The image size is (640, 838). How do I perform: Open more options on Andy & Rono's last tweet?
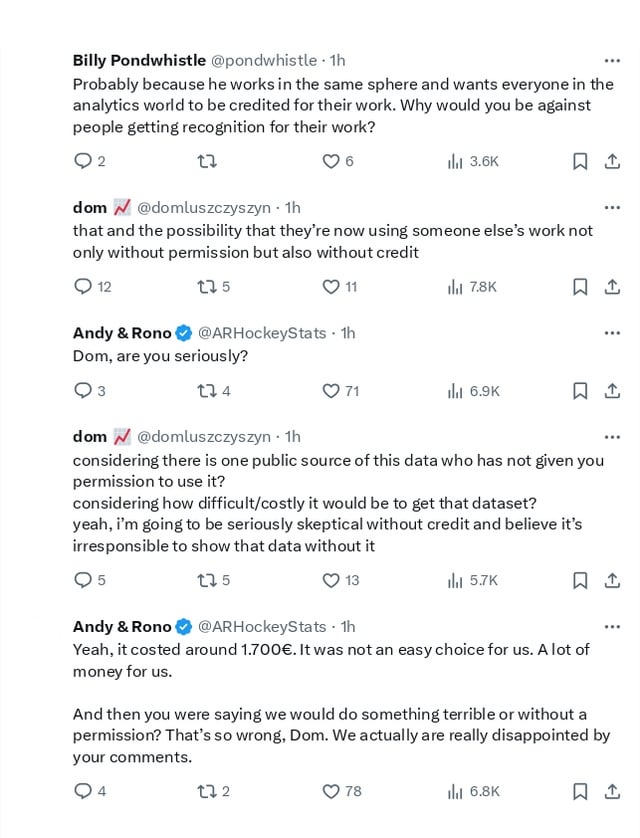coord(612,627)
